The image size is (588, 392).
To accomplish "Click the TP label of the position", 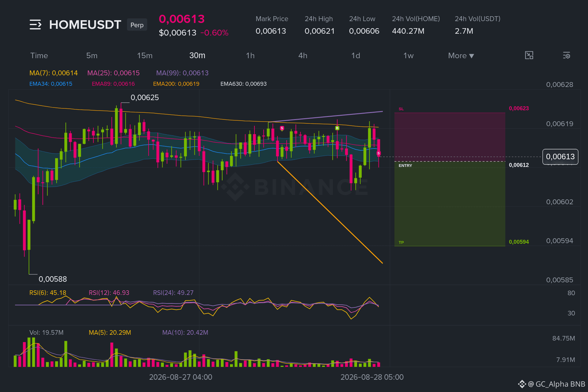I will [x=401, y=242].
